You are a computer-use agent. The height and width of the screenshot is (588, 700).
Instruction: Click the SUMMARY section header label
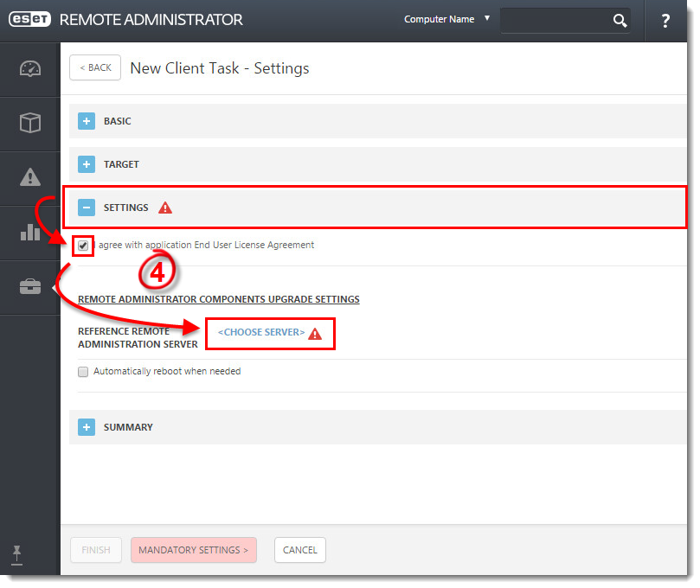point(128,427)
